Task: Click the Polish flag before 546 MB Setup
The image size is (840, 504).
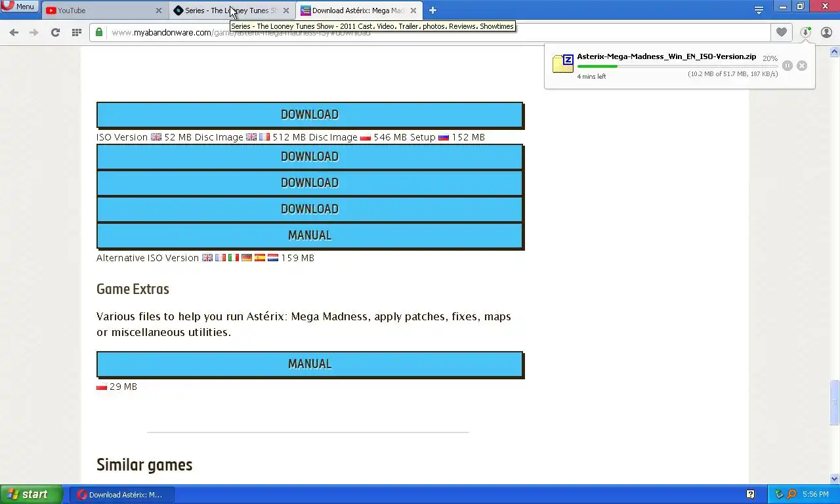Action: [366, 138]
